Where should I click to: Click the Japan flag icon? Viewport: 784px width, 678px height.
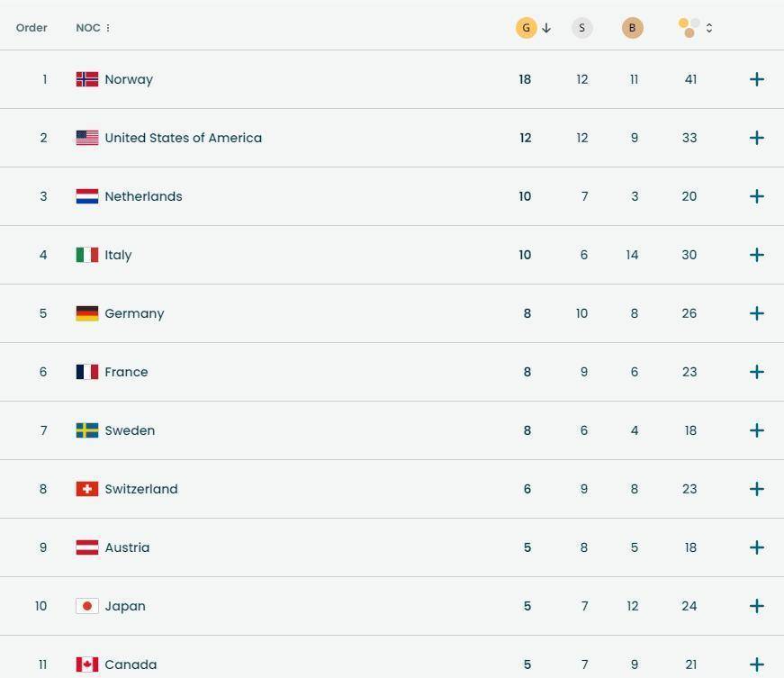click(87, 606)
